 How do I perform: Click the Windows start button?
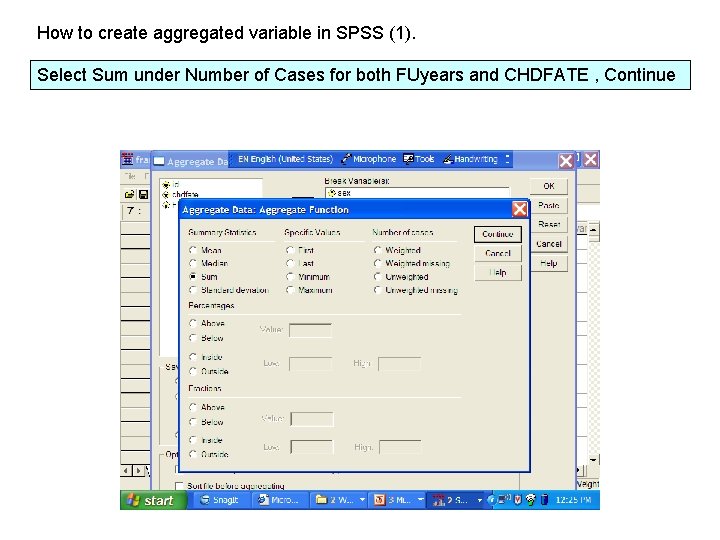(153, 500)
